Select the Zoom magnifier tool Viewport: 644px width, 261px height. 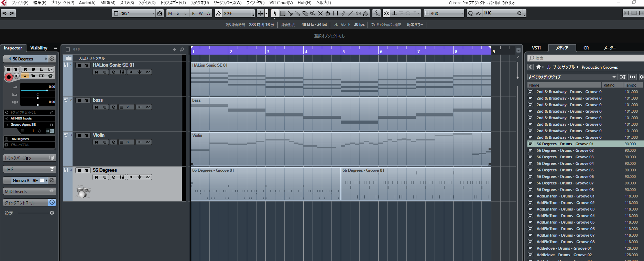(313, 13)
